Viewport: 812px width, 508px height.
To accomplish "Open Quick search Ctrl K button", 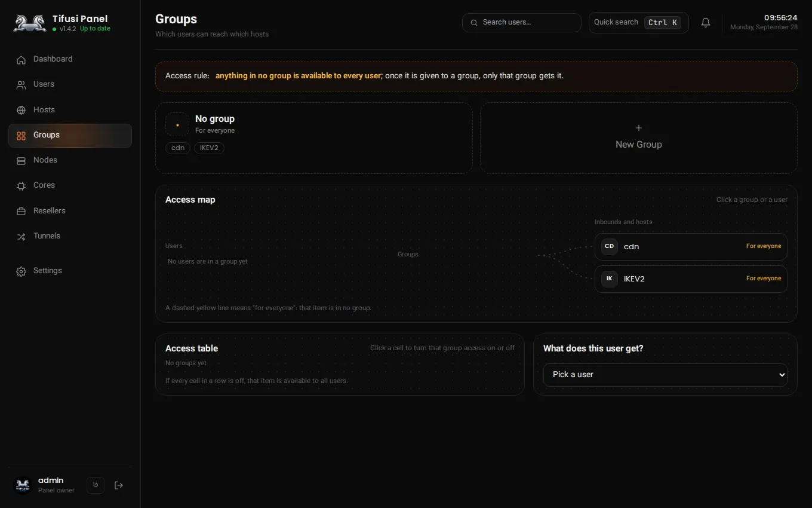I will (x=639, y=23).
